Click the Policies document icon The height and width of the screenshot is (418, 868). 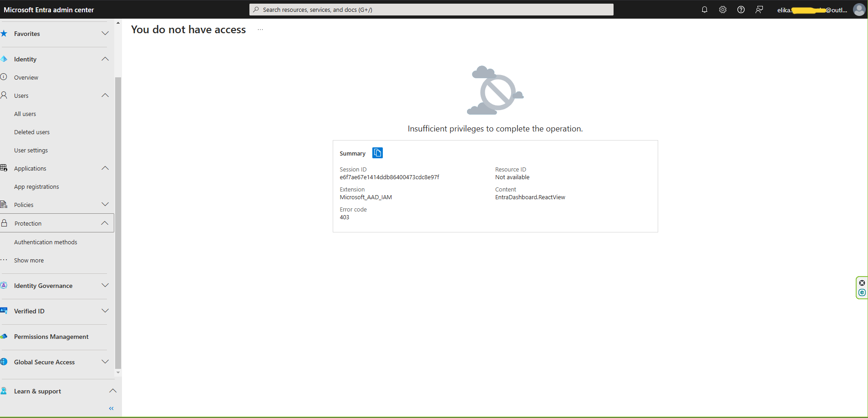4,204
